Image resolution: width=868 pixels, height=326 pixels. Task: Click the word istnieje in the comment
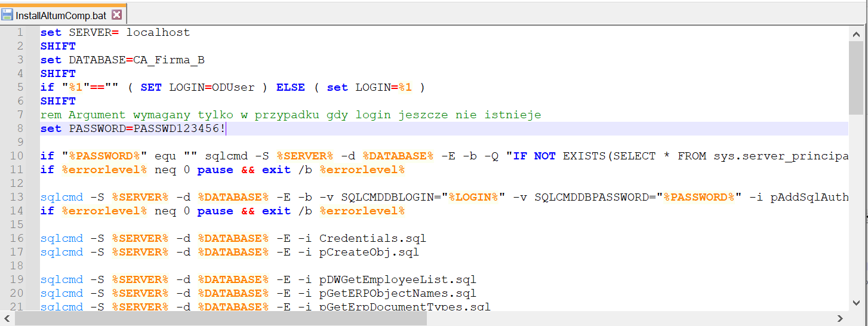tap(513, 115)
